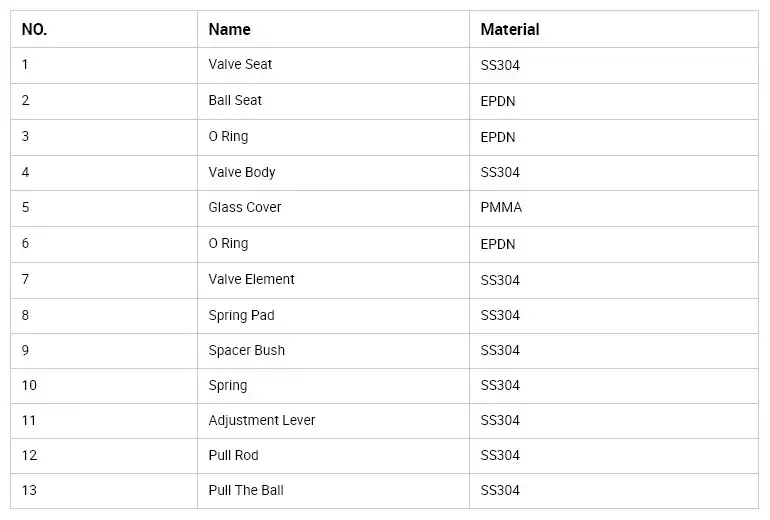Click the "NO." column header
The image size is (770, 520).
pos(34,30)
